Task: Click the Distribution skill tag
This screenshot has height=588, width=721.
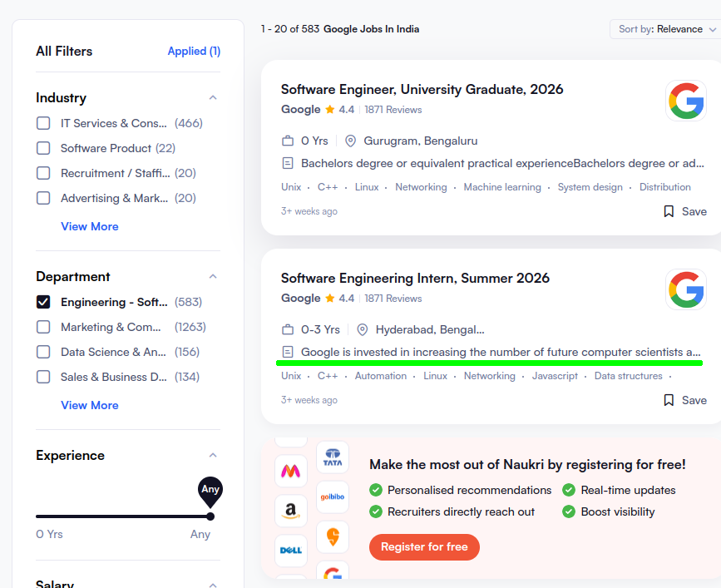Action: click(665, 187)
